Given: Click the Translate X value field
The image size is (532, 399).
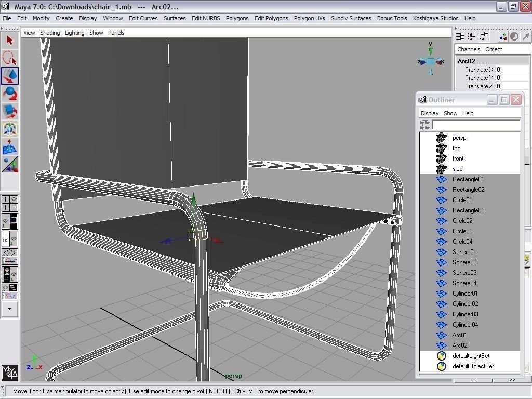Looking at the screenshot, I should (x=512, y=70).
